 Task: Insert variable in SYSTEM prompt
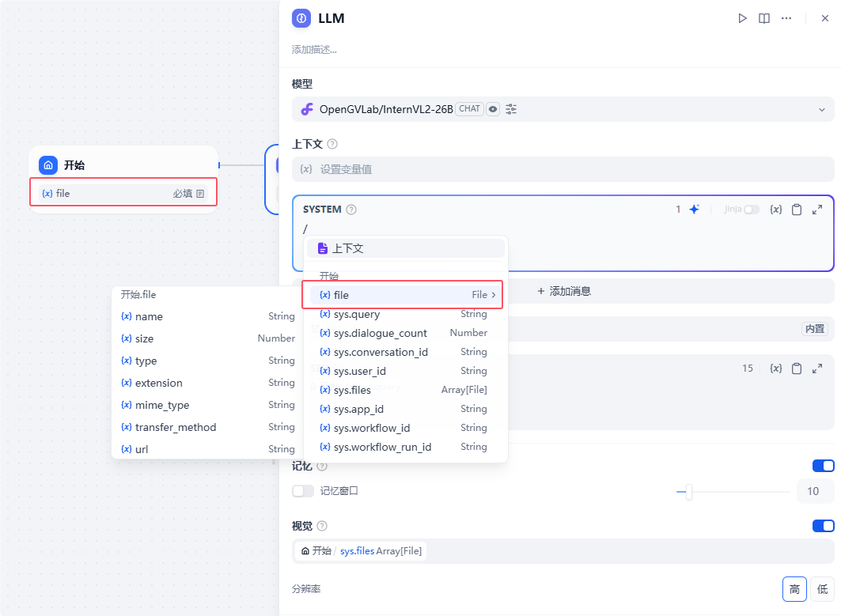(775, 209)
